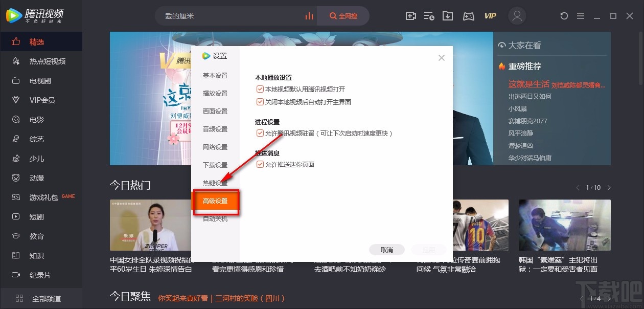Open the 电视剧 channel in sidebar
Viewport: 644px width, 309px height.
point(39,80)
